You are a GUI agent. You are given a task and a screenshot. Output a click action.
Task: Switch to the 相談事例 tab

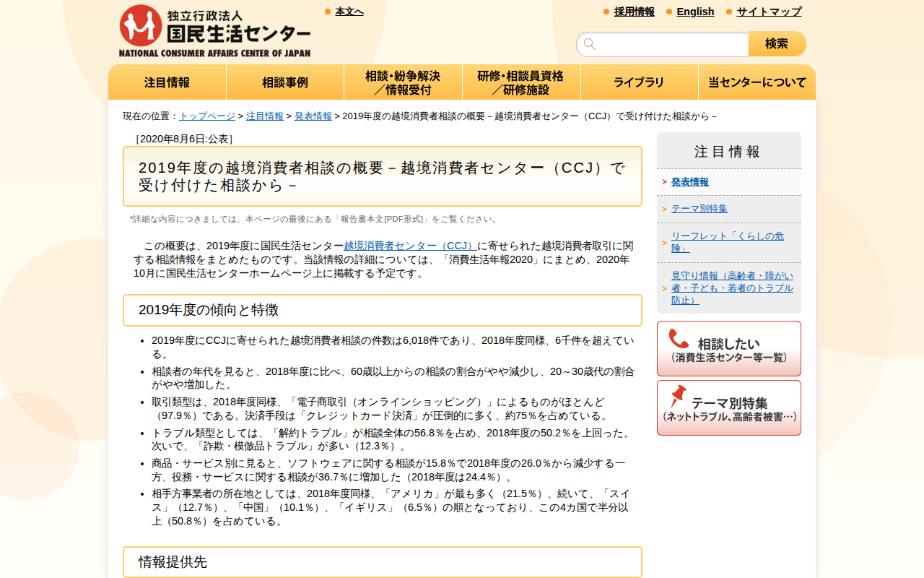[285, 82]
